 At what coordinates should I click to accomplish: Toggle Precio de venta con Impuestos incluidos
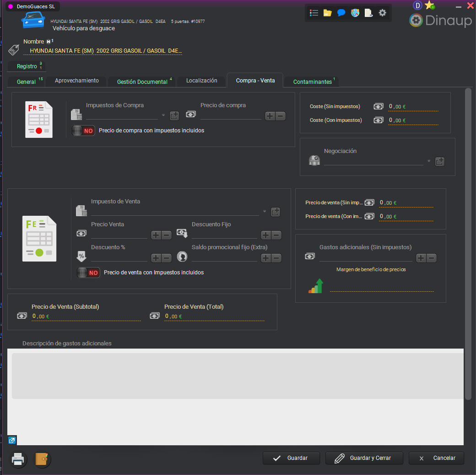[88, 273]
